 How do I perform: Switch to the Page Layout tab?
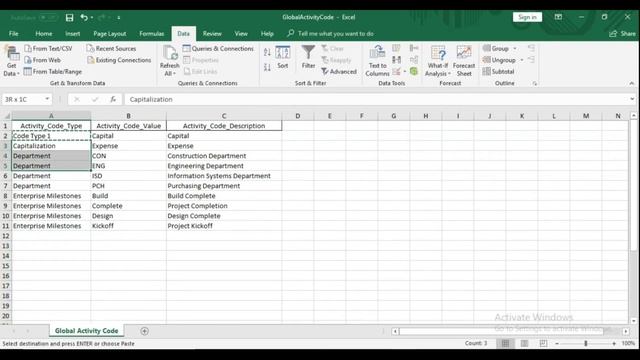point(109,33)
